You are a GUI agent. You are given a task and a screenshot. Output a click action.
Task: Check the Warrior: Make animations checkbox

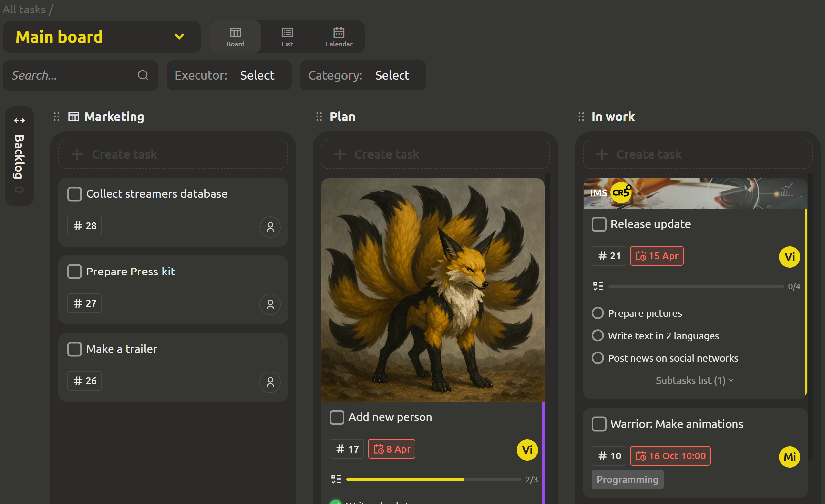click(x=599, y=424)
